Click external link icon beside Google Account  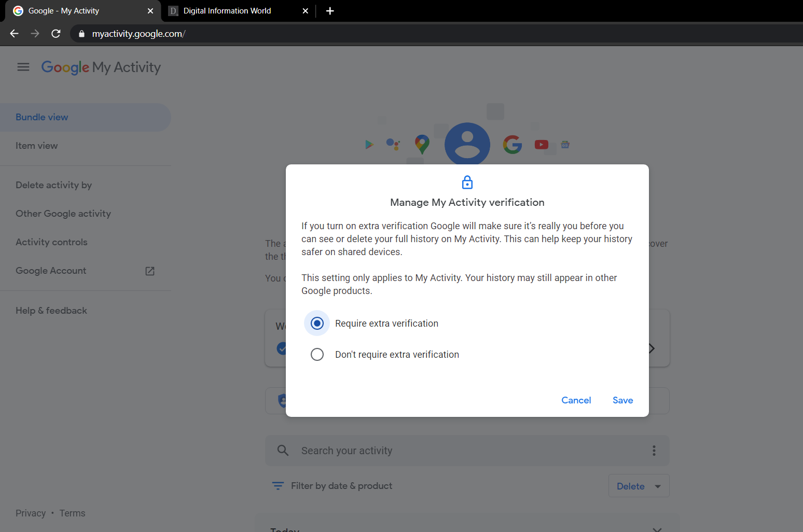150,271
